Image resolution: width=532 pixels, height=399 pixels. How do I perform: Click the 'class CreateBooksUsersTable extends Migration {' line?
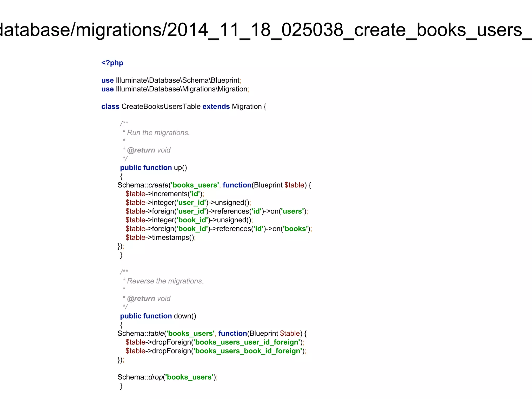(x=184, y=107)
